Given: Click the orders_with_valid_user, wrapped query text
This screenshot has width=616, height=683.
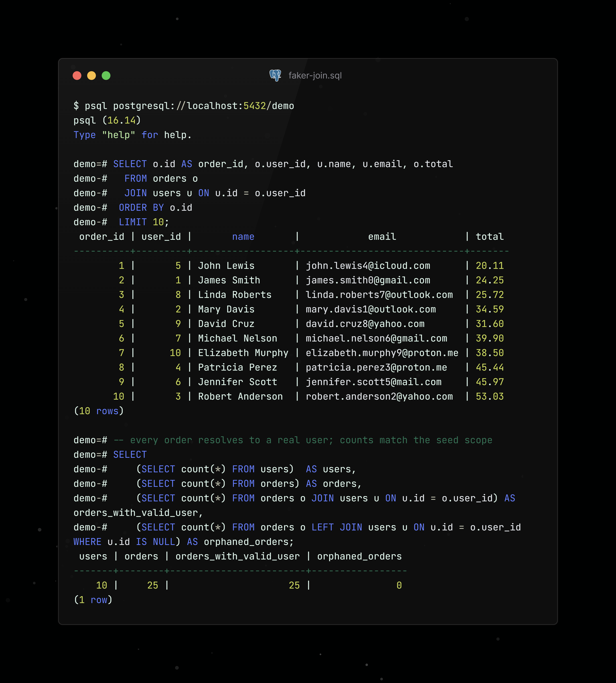Looking at the screenshot, I should 138,513.
